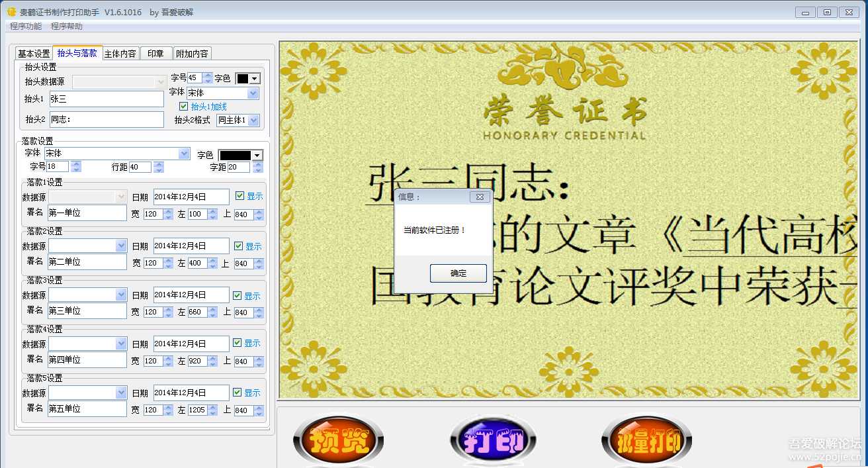The height and width of the screenshot is (468, 868).
Task: Click the app icon in title bar
Action: pyautogui.click(x=11, y=12)
